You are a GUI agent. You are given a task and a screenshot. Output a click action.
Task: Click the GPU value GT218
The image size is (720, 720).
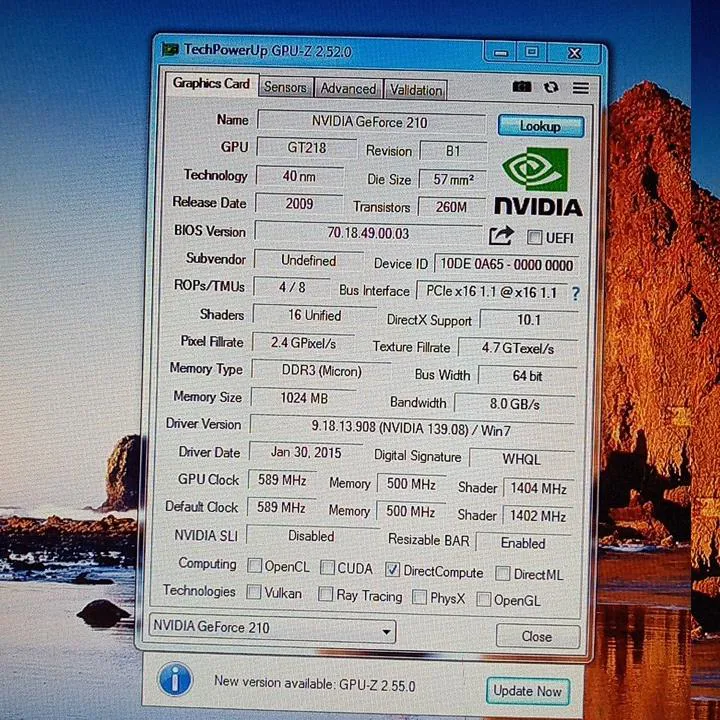(x=307, y=148)
